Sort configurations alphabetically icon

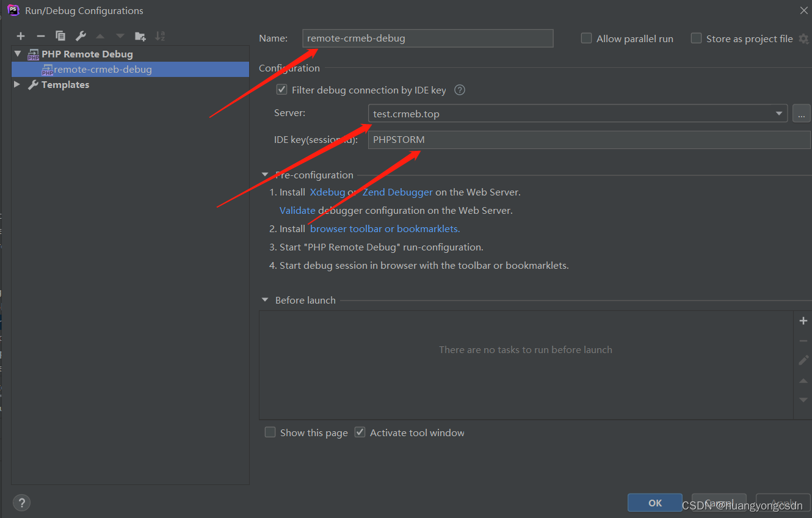160,36
